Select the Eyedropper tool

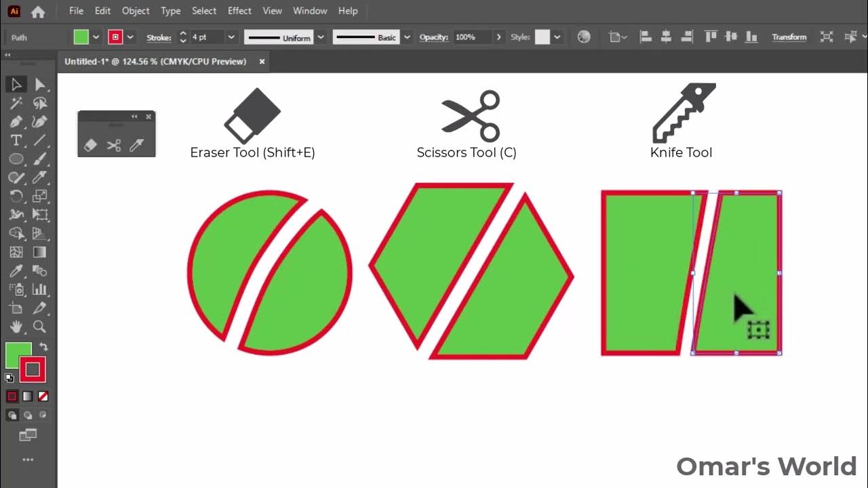(x=16, y=271)
